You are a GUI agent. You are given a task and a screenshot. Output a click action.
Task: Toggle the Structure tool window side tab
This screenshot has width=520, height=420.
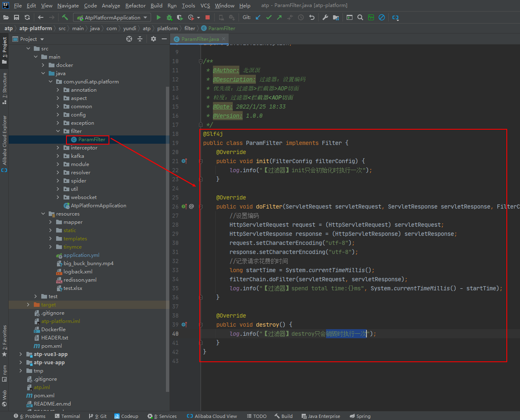tap(5, 88)
